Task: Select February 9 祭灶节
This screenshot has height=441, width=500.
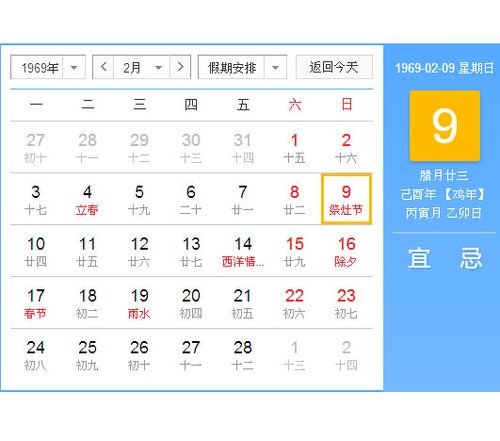Action: tap(346, 199)
